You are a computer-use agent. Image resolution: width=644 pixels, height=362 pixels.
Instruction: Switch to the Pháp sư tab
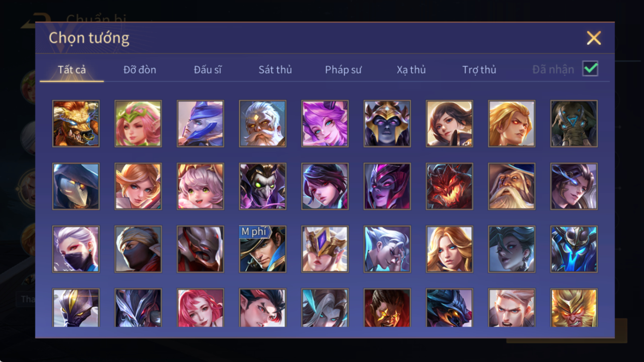343,70
